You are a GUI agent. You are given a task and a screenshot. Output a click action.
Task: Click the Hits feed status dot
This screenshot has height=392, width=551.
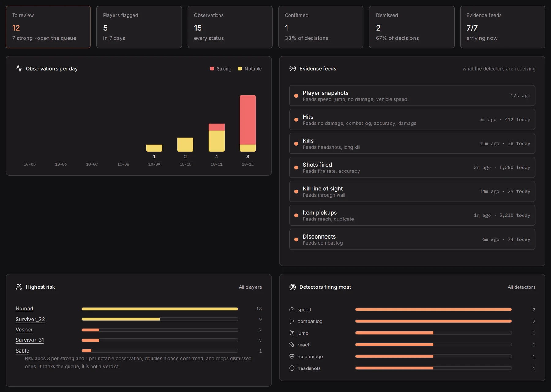(x=296, y=120)
